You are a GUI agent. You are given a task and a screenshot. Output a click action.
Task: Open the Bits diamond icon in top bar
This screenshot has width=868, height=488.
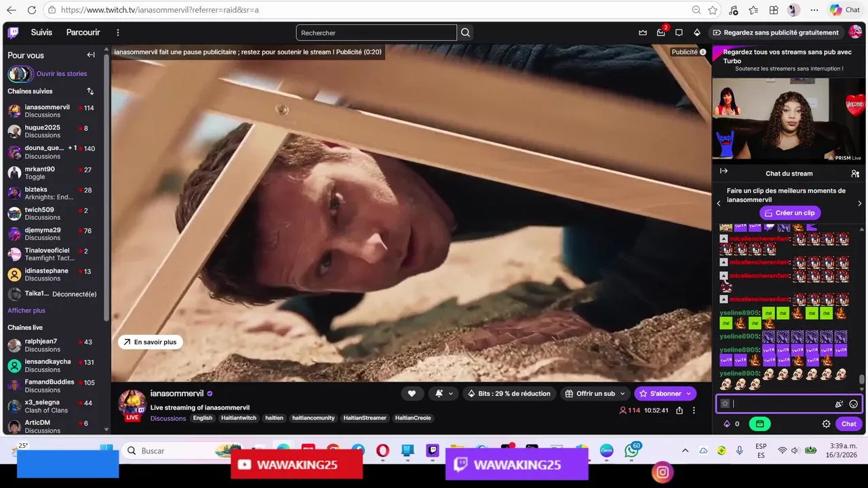[696, 33]
